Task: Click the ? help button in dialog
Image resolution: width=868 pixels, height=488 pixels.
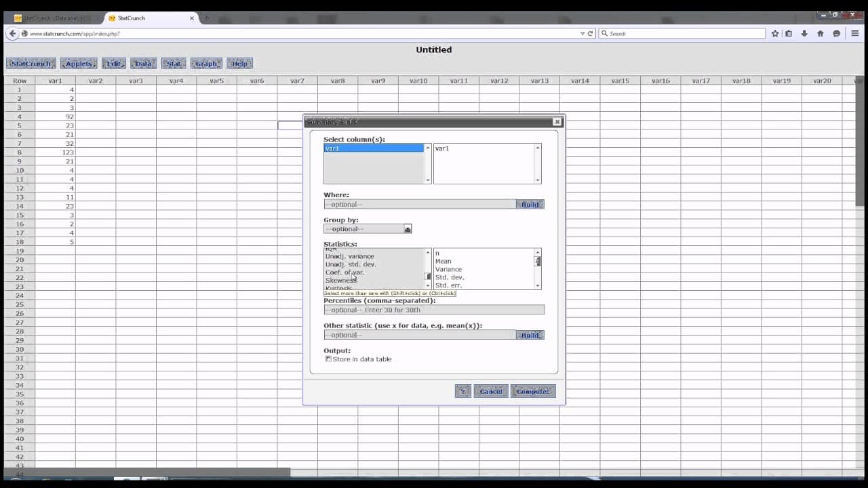Action: (x=462, y=391)
